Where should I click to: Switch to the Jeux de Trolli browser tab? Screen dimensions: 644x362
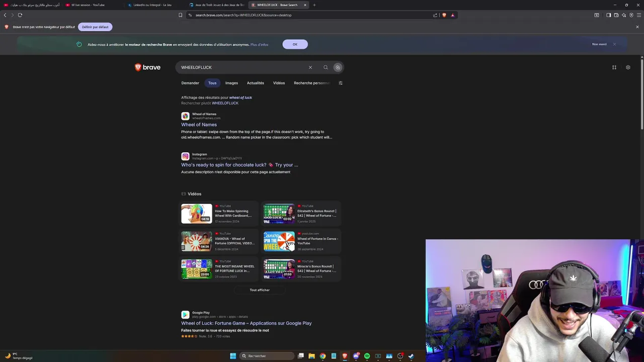216,5
